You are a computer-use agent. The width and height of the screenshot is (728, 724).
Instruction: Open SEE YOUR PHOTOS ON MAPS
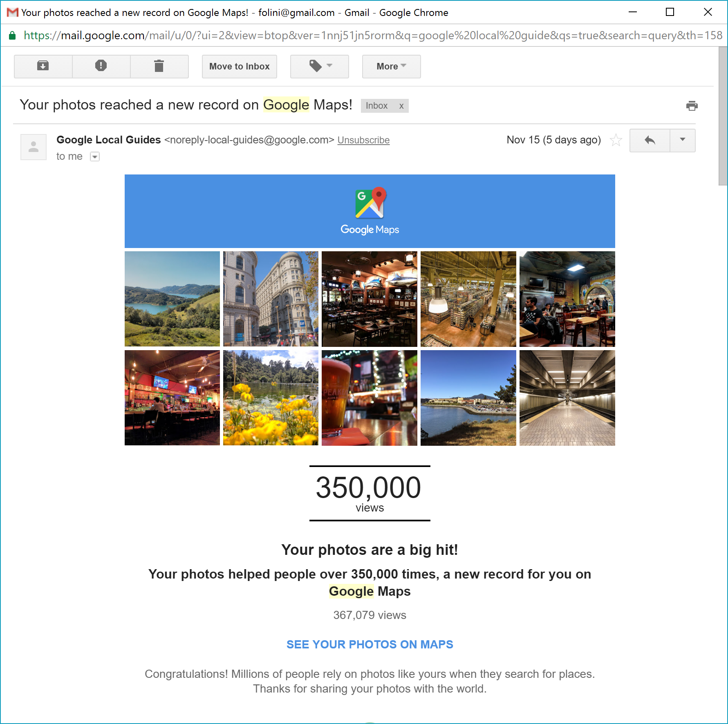point(369,644)
